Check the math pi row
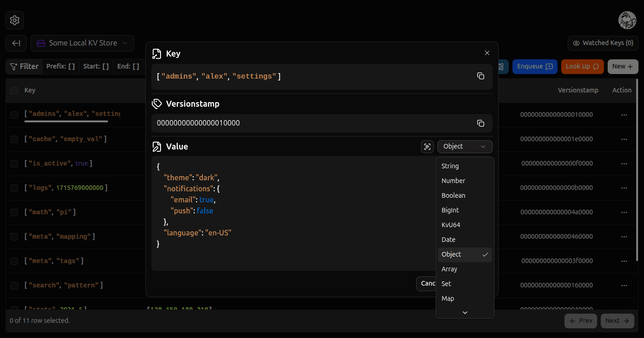This screenshot has width=644, height=338. (x=14, y=212)
